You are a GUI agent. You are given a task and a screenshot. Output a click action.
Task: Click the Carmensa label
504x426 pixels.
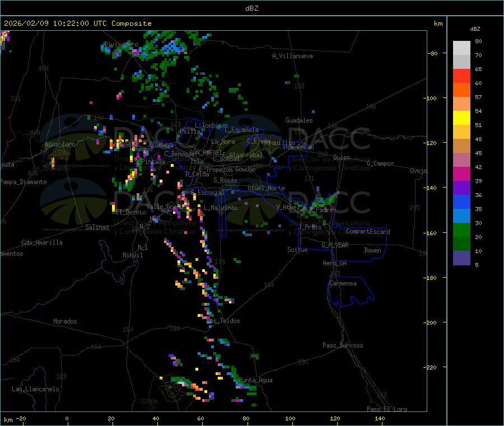point(343,283)
